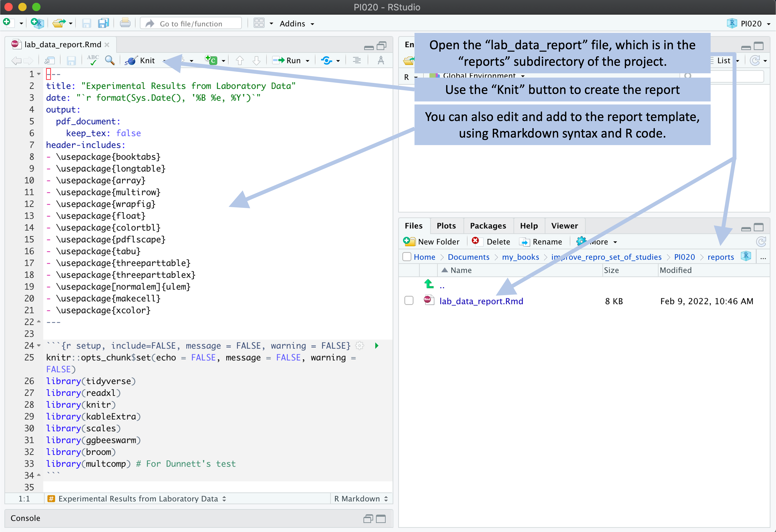Open the Create a Project icon

(x=37, y=23)
